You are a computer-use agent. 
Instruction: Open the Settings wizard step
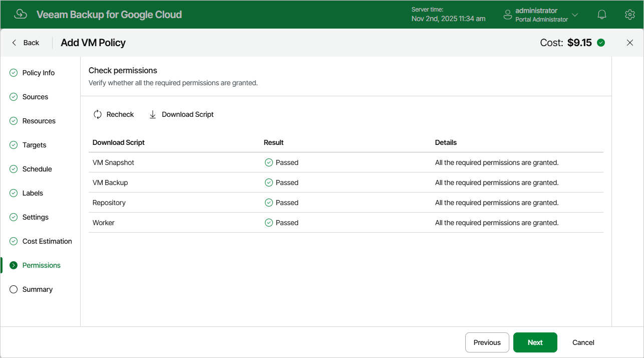pos(36,217)
